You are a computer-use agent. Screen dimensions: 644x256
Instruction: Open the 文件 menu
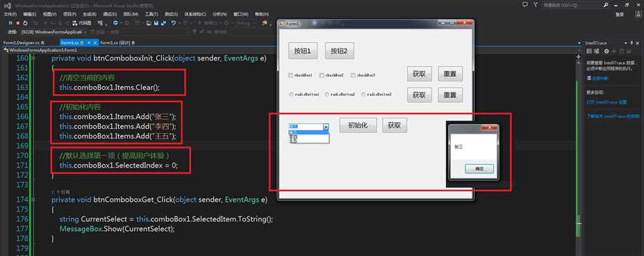[x=10, y=14]
